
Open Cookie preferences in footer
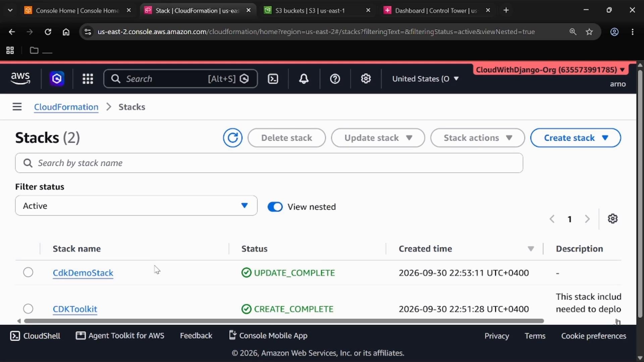[x=594, y=336]
